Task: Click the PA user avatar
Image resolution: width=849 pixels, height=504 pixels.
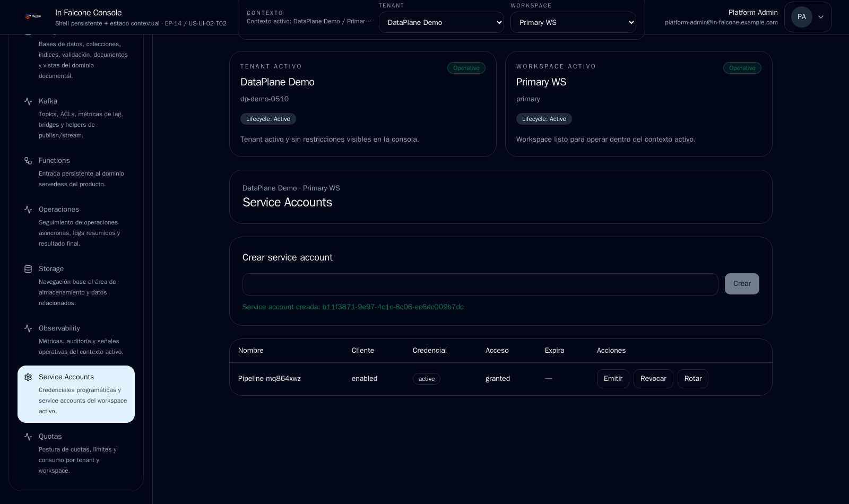Action: pos(801,17)
